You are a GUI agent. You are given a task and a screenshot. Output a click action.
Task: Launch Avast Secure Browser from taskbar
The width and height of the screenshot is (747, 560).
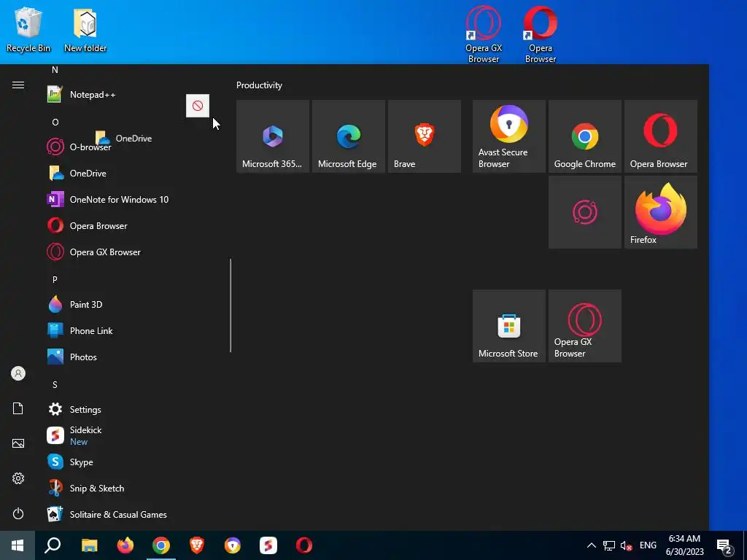233,545
